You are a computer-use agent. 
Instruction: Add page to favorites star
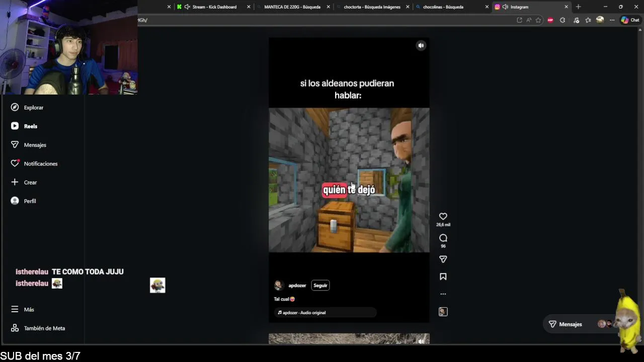(538, 20)
